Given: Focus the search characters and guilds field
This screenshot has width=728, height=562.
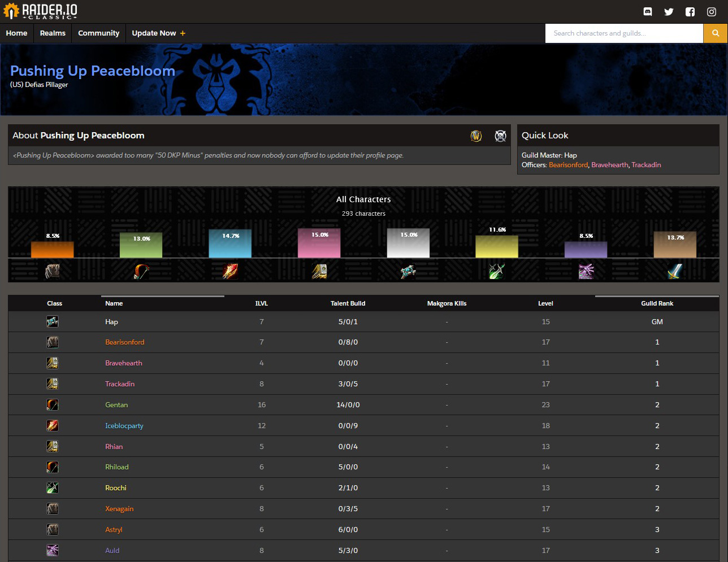Looking at the screenshot, I should (x=624, y=33).
